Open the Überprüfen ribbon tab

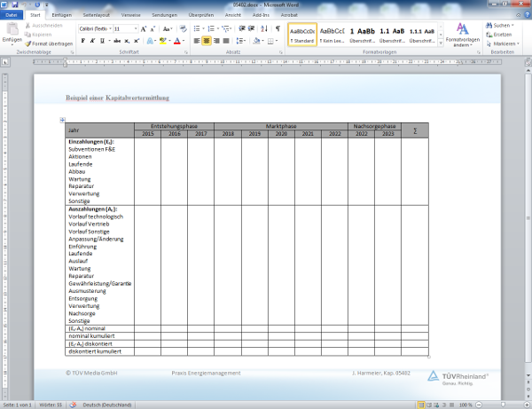[202, 15]
